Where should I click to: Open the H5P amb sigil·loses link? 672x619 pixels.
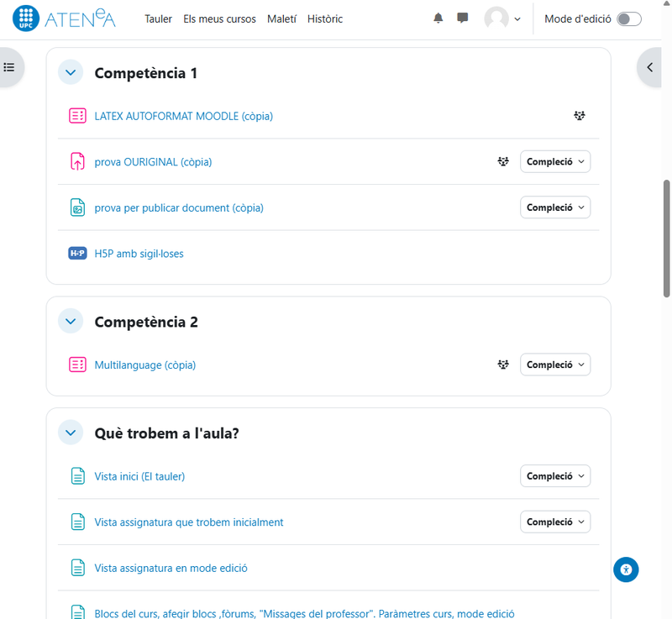click(139, 253)
